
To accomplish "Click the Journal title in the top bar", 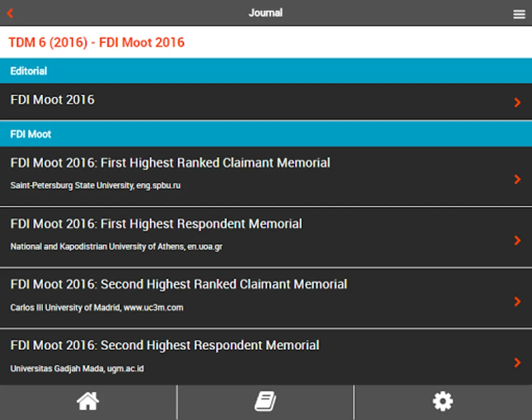I will [x=265, y=13].
